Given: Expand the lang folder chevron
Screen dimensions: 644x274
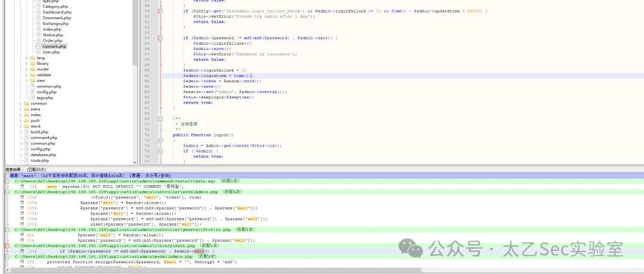Looking at the screenshot, I should 26,58.
